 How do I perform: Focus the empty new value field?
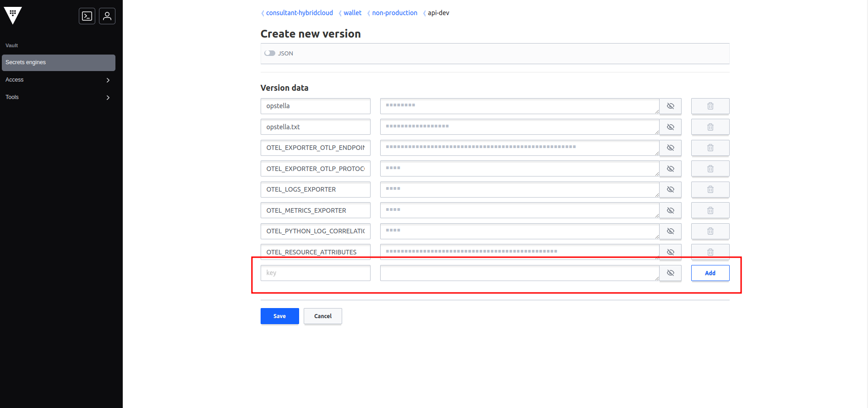point(519,273)
